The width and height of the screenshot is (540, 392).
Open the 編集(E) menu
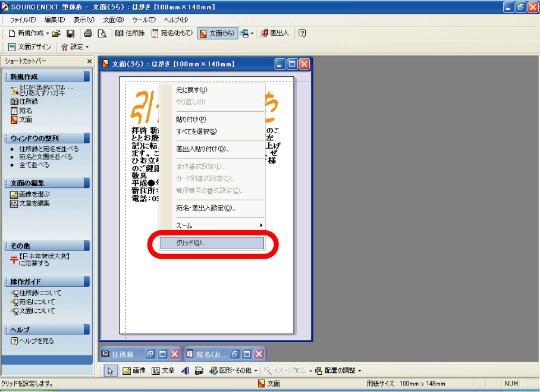pyautogui.click(x=54, y=20)
